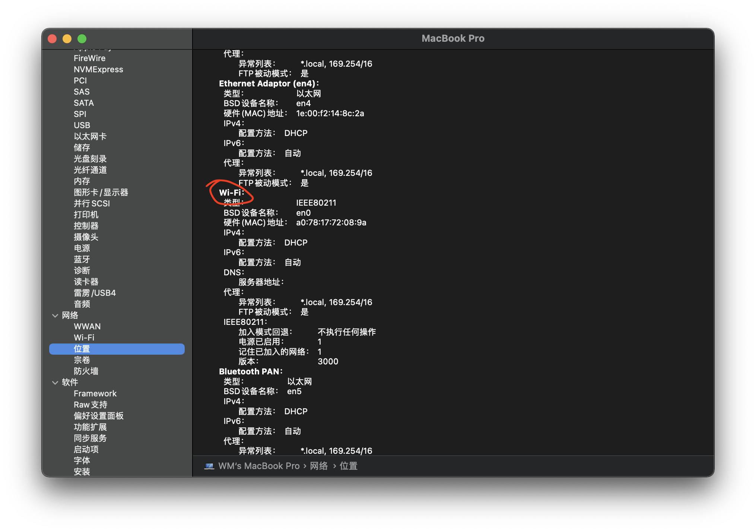Click the Bluetooth PAN heading
Screen dimensions: 756x532
[x=251, y=371]
